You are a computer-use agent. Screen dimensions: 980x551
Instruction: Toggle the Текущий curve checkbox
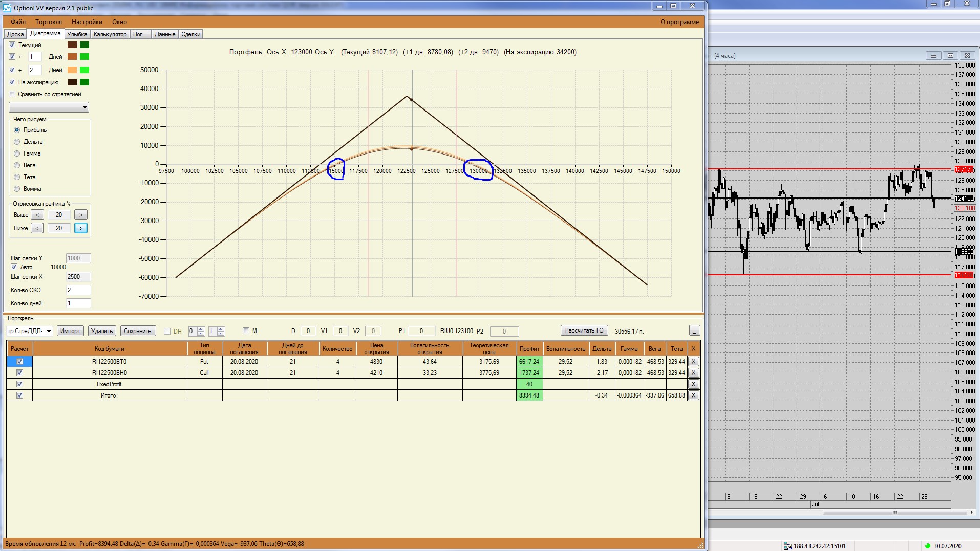(12, 45)
